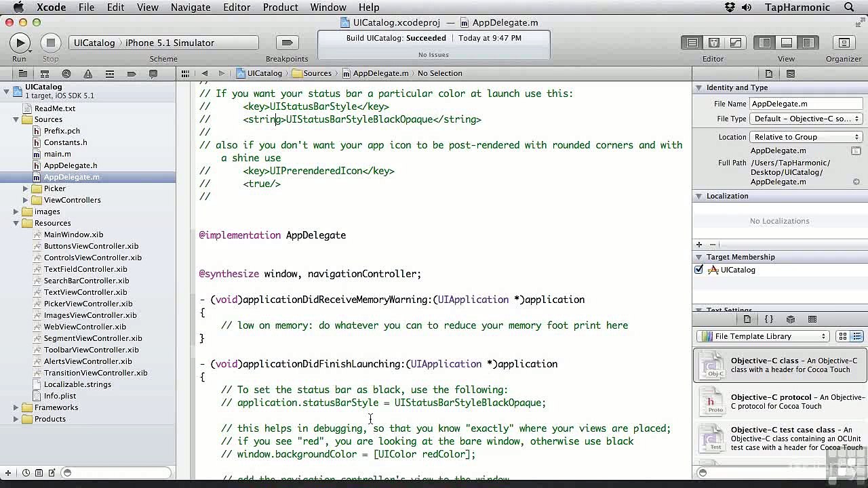Viewport: 868px width, 488px height.
Task: Open the related files grid menu
Action: tap(184, 73)
